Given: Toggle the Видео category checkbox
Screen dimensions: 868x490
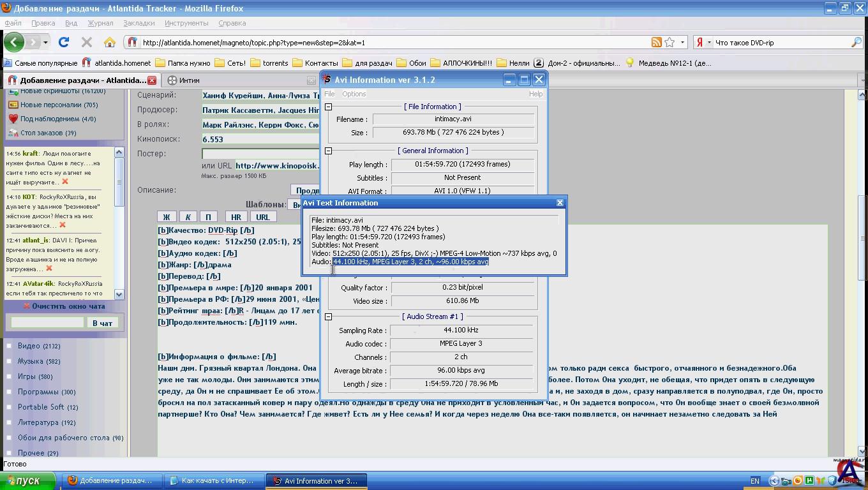Looking at the screenshot, I should click(x=9, y=346).
